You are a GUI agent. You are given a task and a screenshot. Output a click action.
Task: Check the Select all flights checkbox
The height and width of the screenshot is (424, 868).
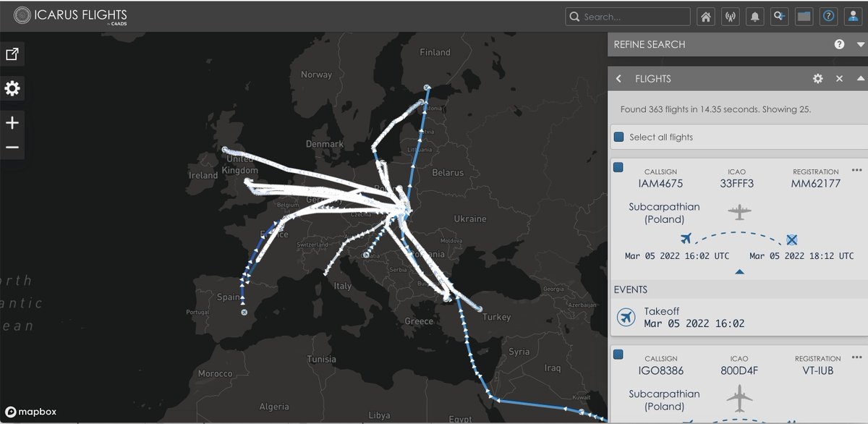click(618, 137)
